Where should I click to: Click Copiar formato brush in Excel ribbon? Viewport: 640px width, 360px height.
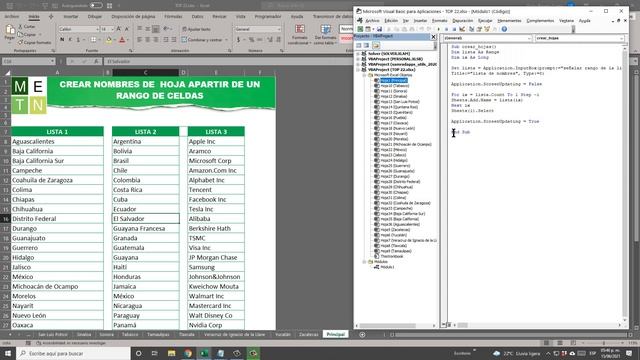click(x=20, y=42)
